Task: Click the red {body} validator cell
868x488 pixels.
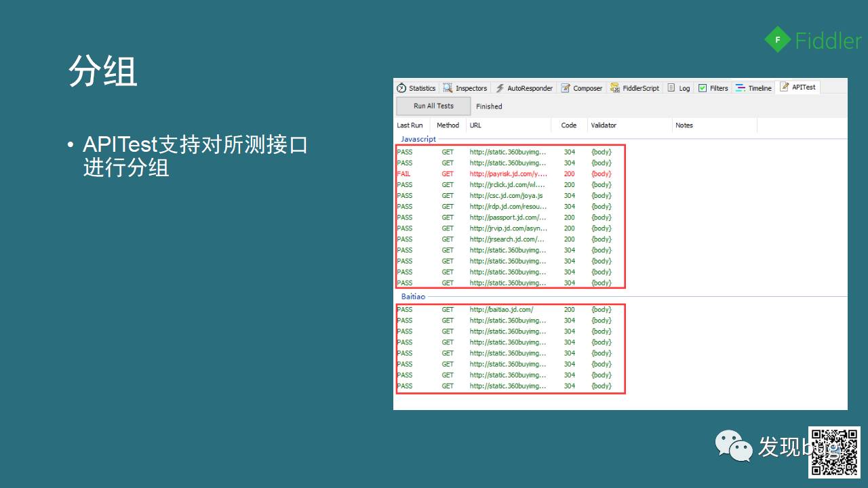Action: [601, 174]
